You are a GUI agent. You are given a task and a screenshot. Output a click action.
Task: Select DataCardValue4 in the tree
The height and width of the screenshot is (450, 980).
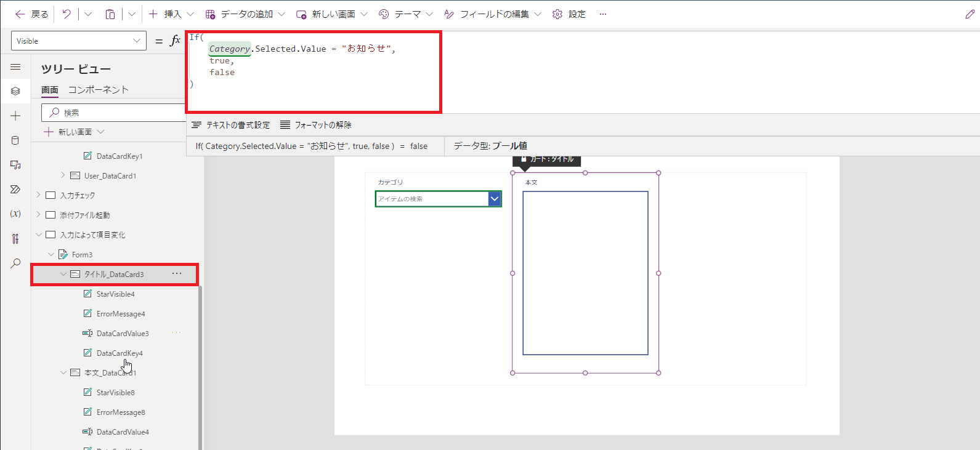[123, 432]
